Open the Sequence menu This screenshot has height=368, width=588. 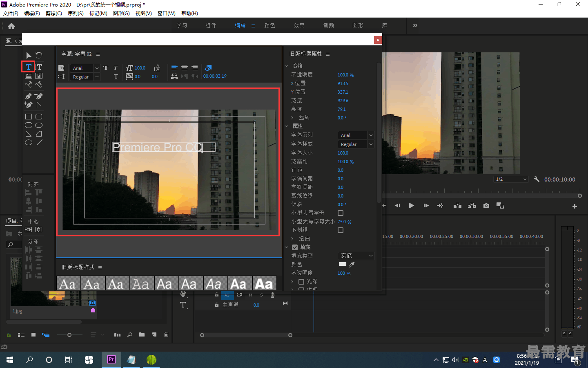click(76, 13)
